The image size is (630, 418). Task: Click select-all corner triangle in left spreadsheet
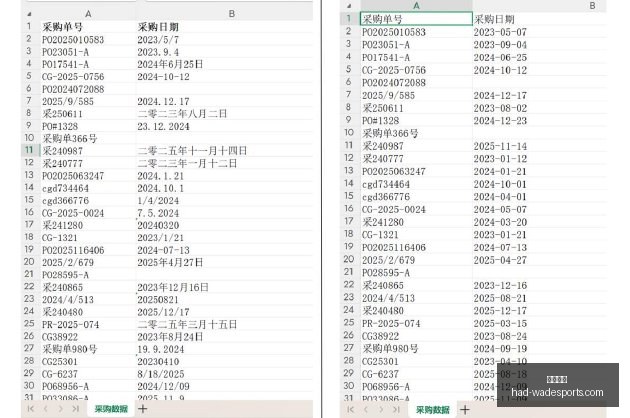tap(29, 14)
